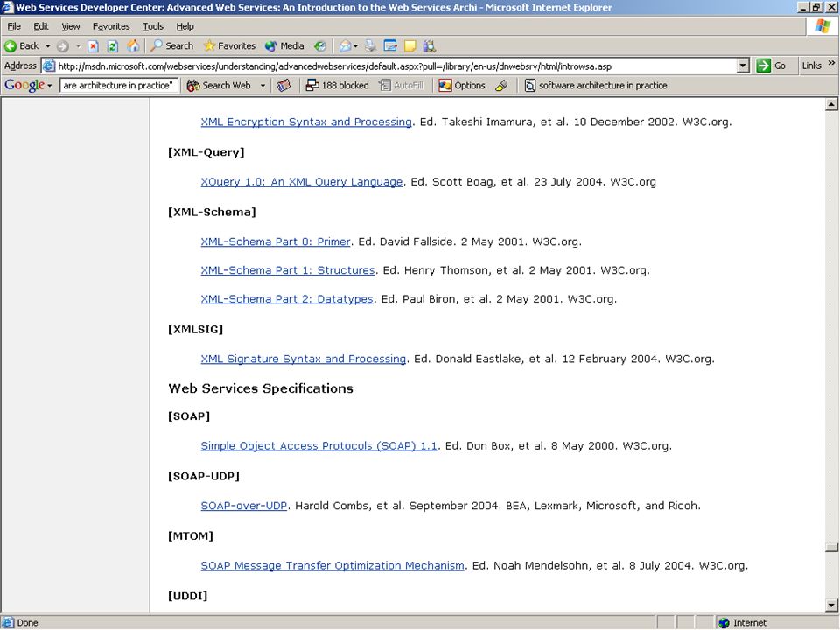Open XML Signature Syntax and Processing link
The width and height of the screenshot is (840, 630).
304,359
